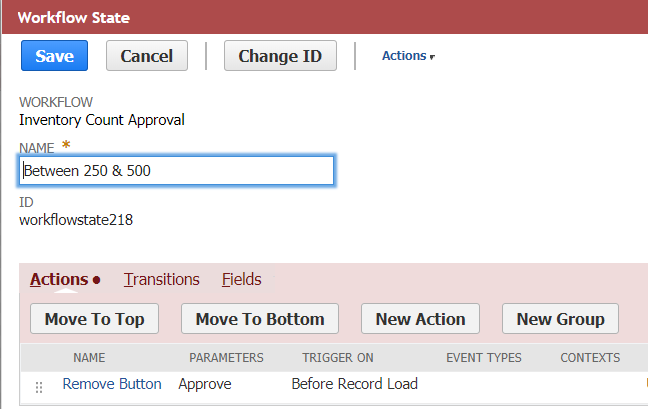Image resolution: width=648 pixels, height=409 pixels.
Task: Grab the Remove Button row drag handle
Action: pyautogui.click(x=39, y=387)
